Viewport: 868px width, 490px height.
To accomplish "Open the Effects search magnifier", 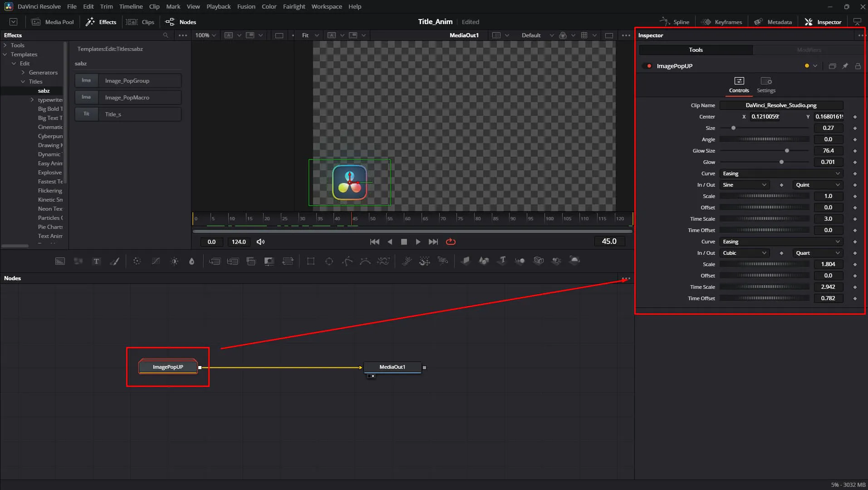I will point(166,35).
